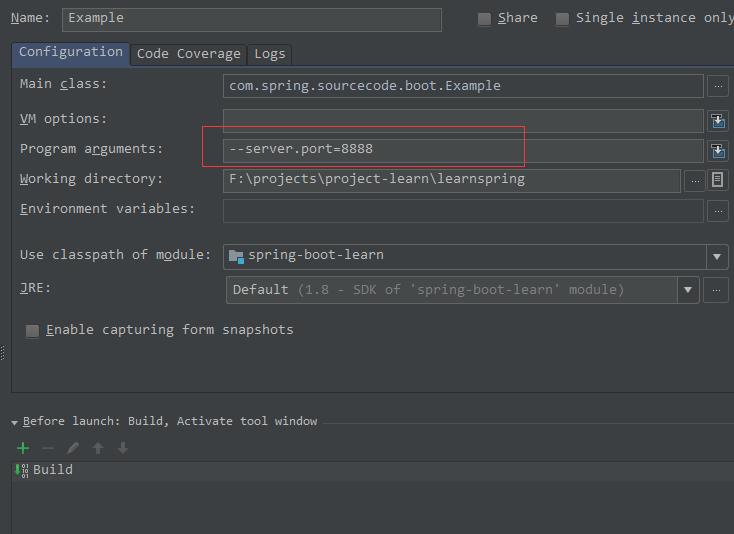
Task: Expand the VM options field editor icon
Action: tap(717, 121)
